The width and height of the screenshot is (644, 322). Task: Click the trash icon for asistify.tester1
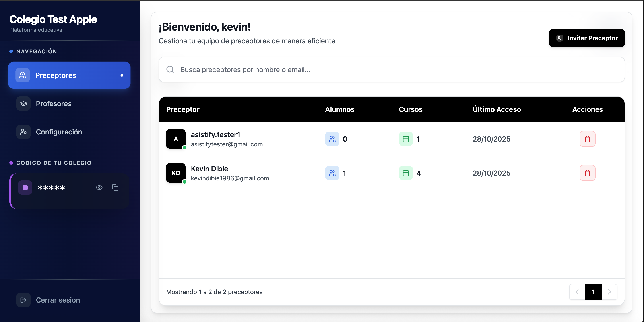click(587, 139)
